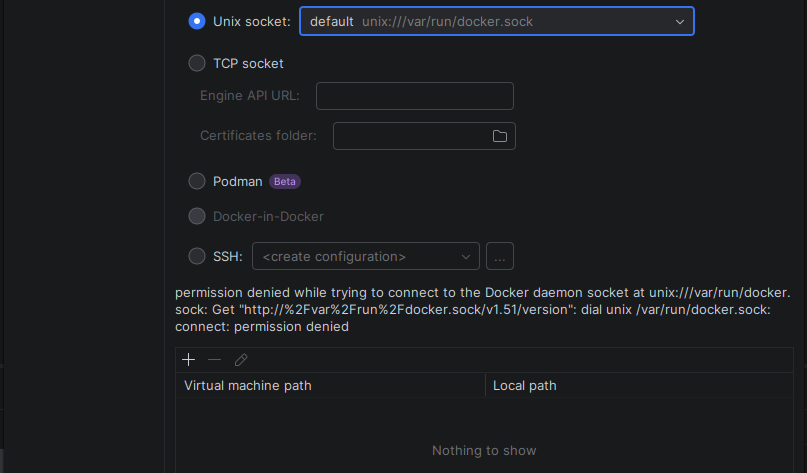The height and width of the screenshot is (473, 807).
Task: Select the SSH radio button
Action: 197,256
